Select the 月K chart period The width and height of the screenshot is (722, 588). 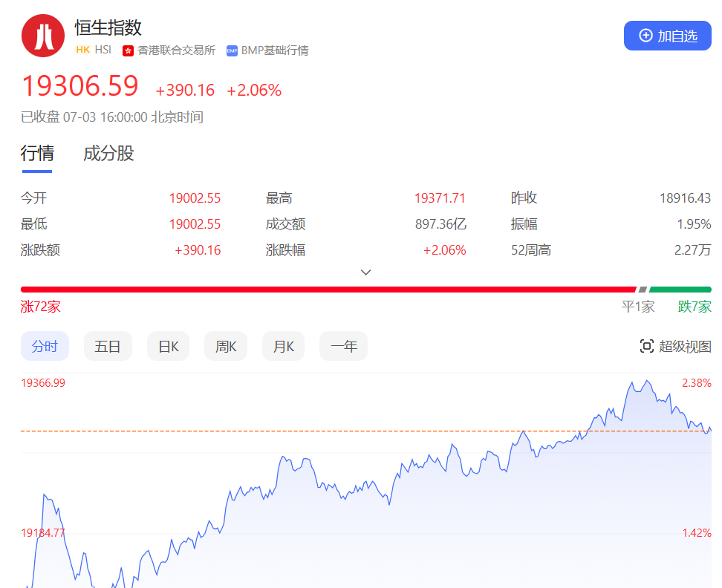click(x=283, y=346)
